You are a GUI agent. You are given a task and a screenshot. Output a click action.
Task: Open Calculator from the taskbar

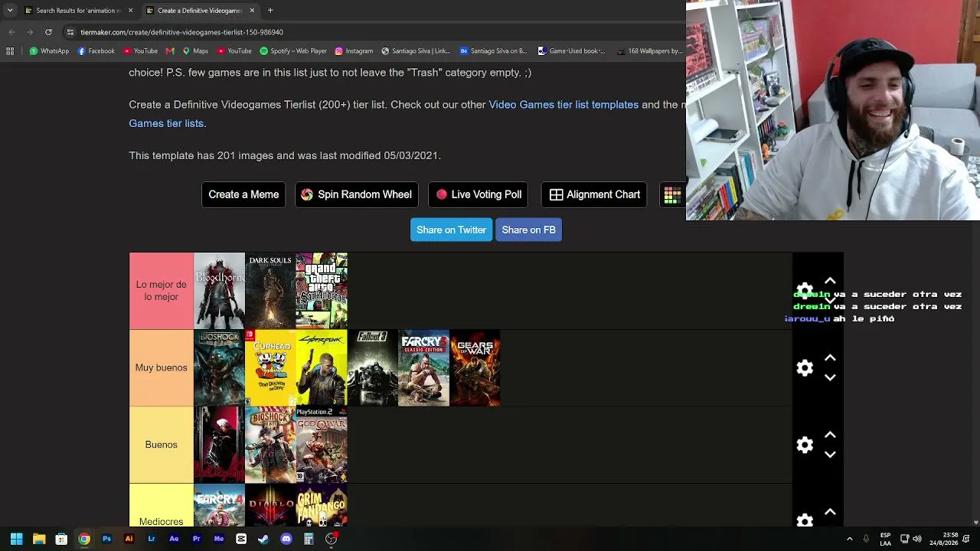[309, 539]
